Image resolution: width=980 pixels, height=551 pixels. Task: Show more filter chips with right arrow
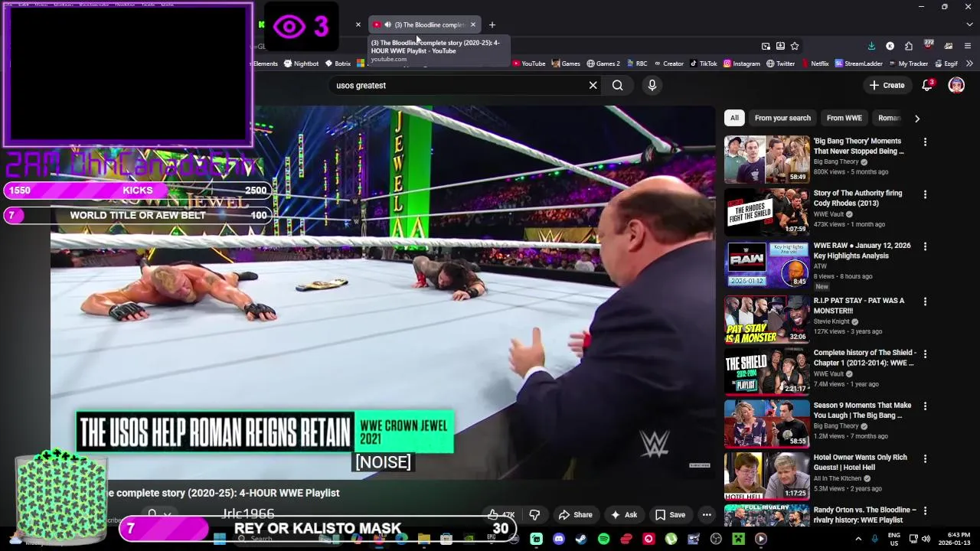coord(916,118)
